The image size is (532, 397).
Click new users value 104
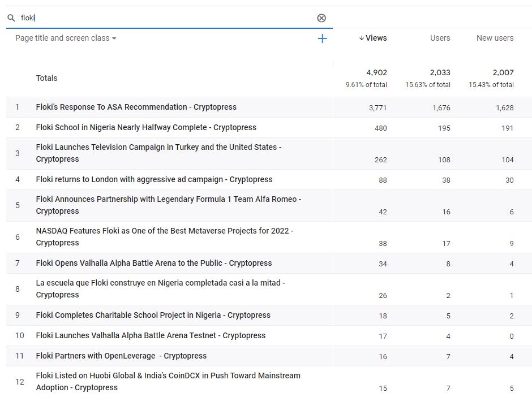point(508,159)
